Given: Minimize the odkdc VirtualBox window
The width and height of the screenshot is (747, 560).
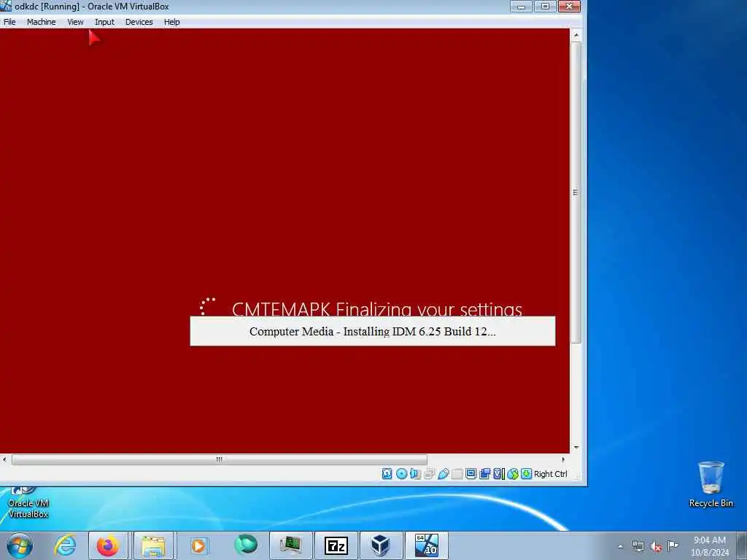Looking at the screenshot, I should pyautogui.click(x=521, y=7).
